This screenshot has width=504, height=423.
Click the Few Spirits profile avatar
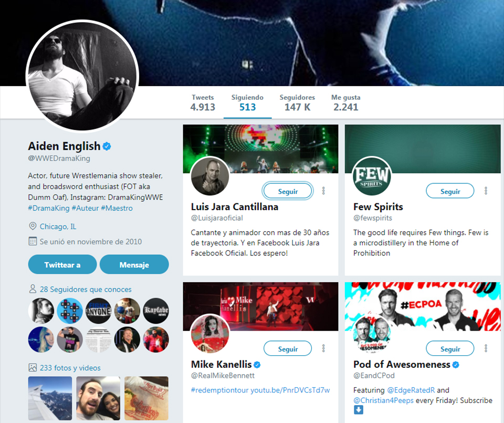click(x=372, y=176)
